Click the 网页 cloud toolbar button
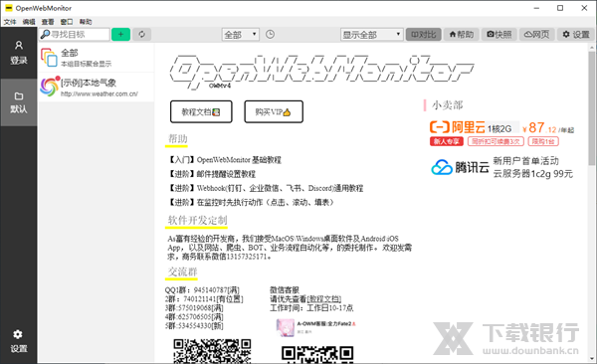Screen dimensions: 597x364 click(x=536, y=34)
